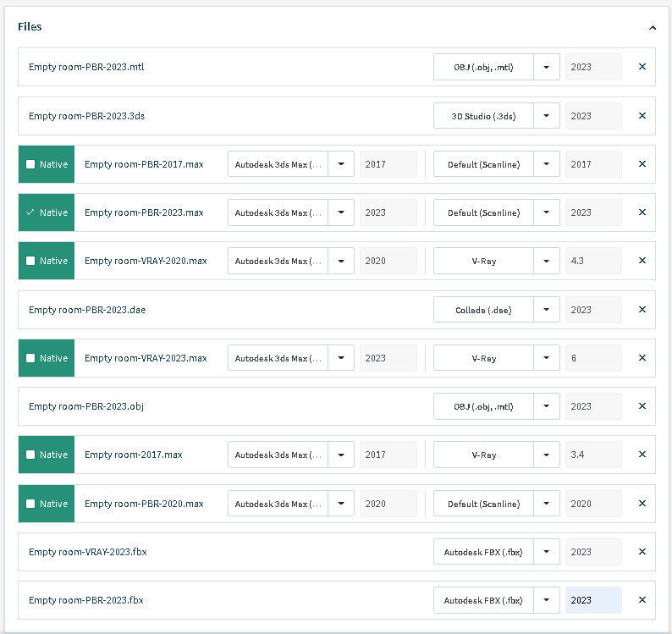Click V-Ray version field showing 4.3
This screenshot has width=672, height=634.
[x=593, y=261]
